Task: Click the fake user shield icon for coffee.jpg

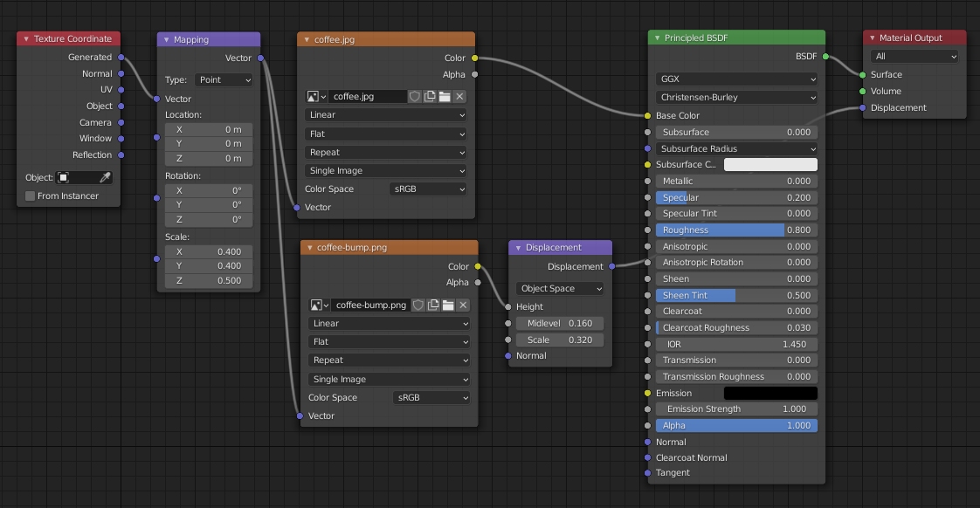Action: tap(414, 96)
